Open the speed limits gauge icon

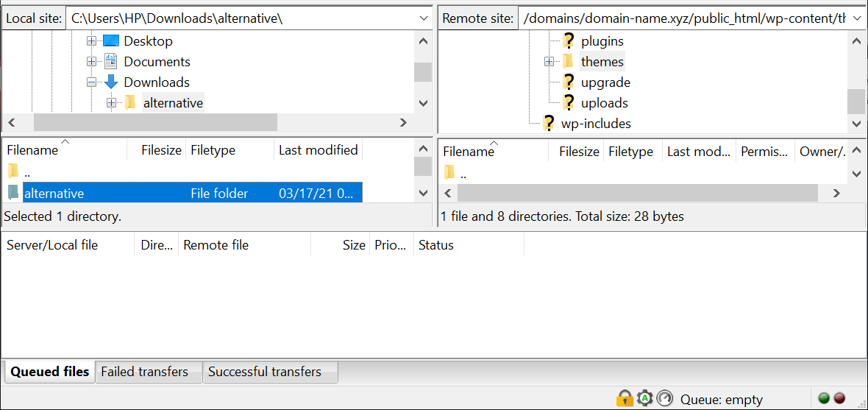tap(664, 398)
